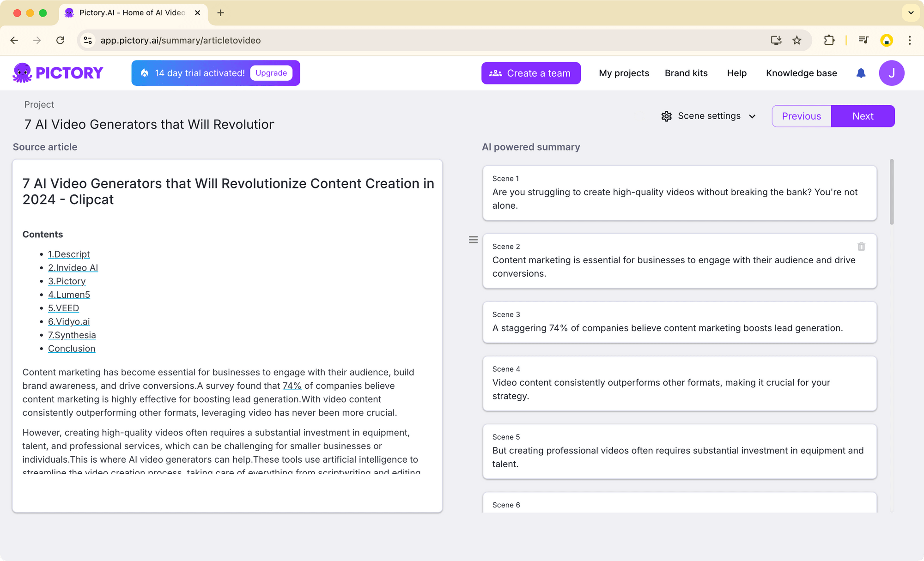Click the browser forward arrow
924x561 pixels.
[x=37, y=40]
